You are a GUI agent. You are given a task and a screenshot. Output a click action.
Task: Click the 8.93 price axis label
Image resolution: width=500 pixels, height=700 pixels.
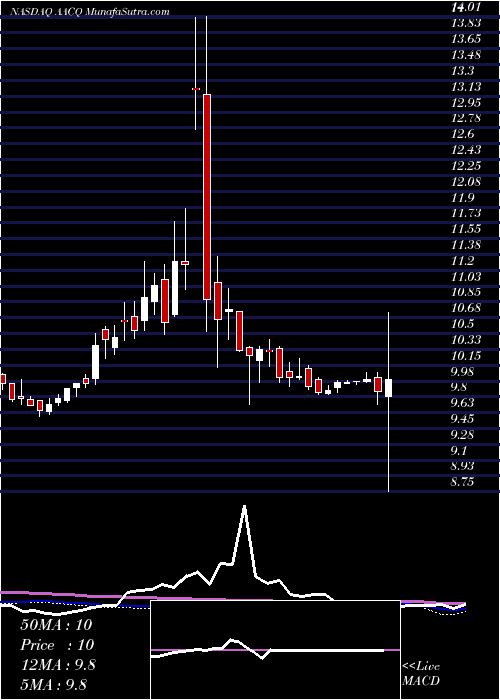[x=464, y=467]
